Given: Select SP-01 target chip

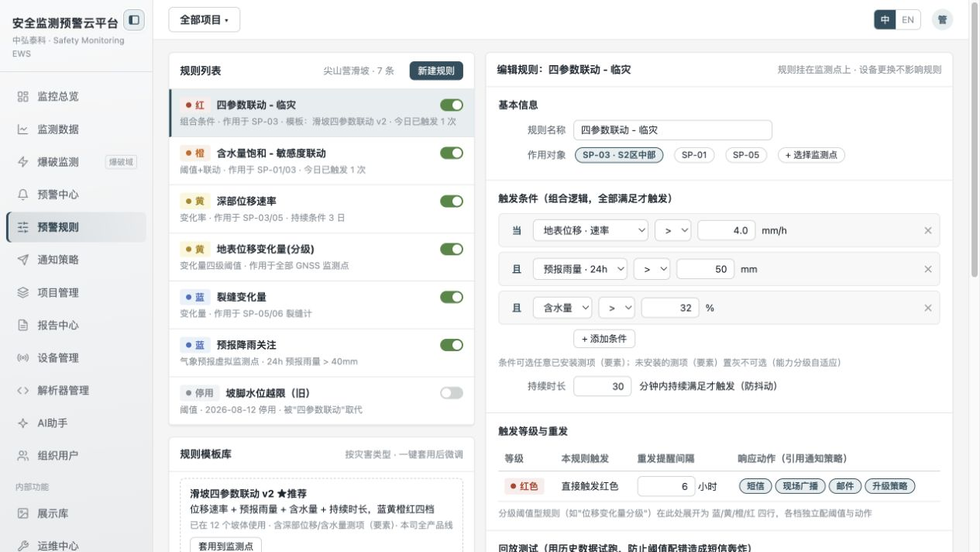Looking at the screenshot, I should click(x=694, y=155).
